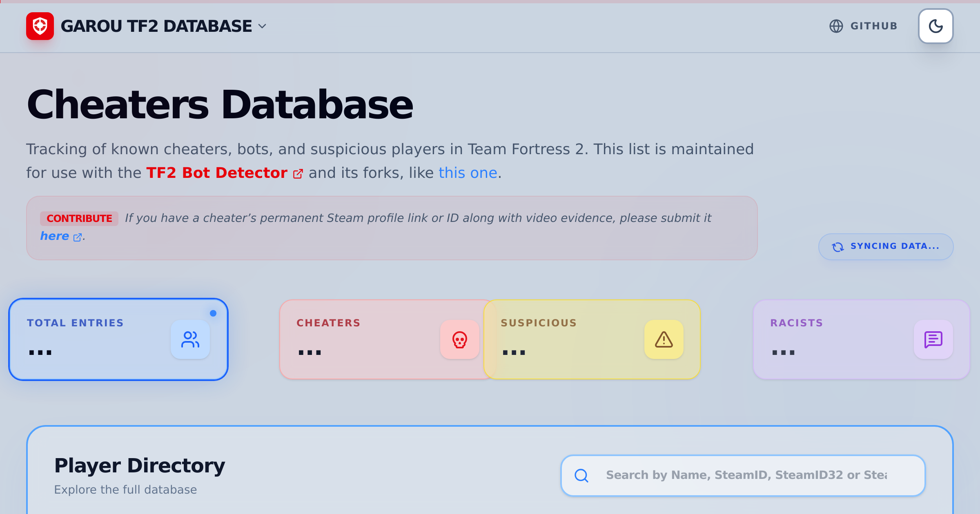
Task: Focus the player directory search field
Action: tap(743, 476)
